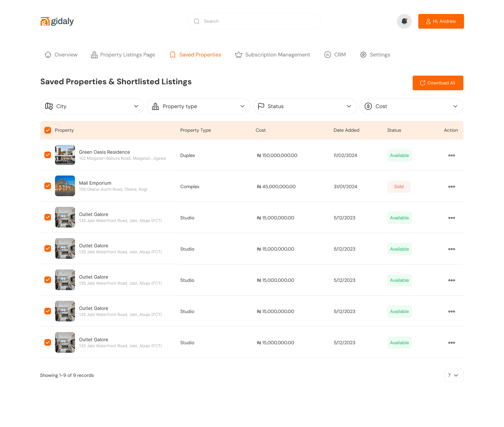This screenshot has height=427, width=504.
Task: Click the Property type building icon in filter
Action: [155, 106]
